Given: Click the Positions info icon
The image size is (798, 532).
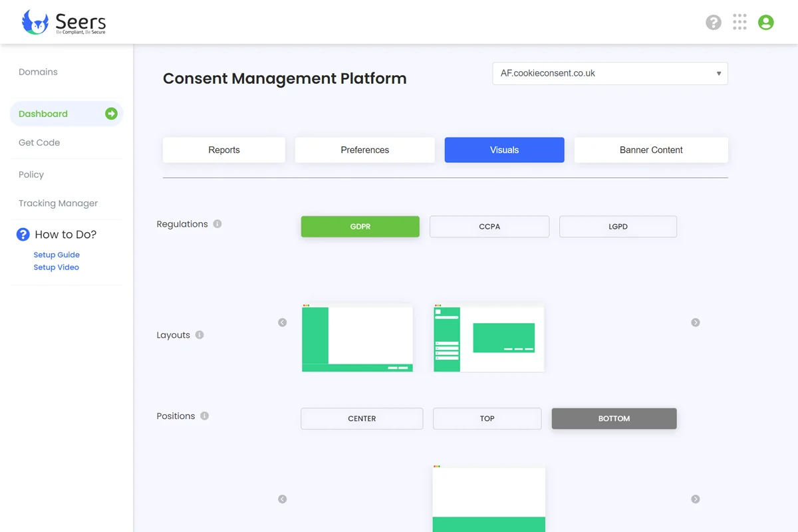Looking at the screenshot, I should click(205, 416).
